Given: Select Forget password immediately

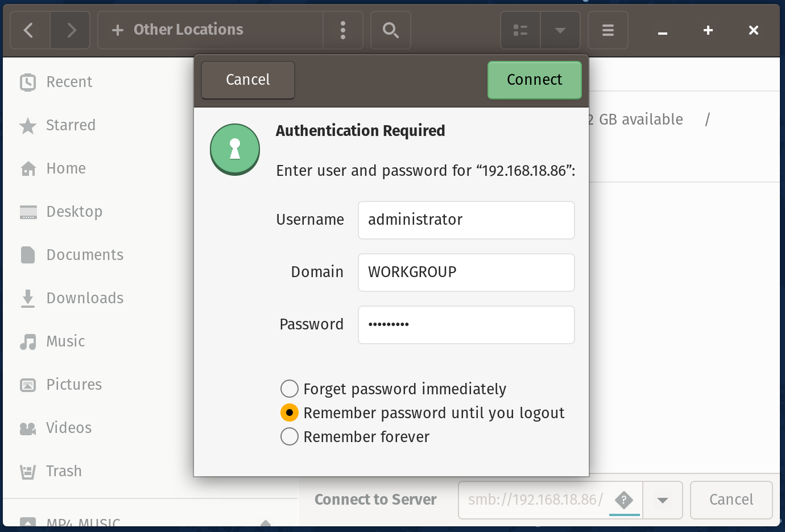Looking at the screenshot, I should tap(290, 389).
